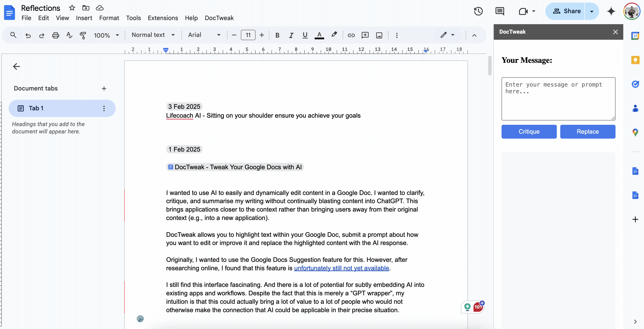
Task: Open the Extensions menu
Action: (x=163, y=18)
